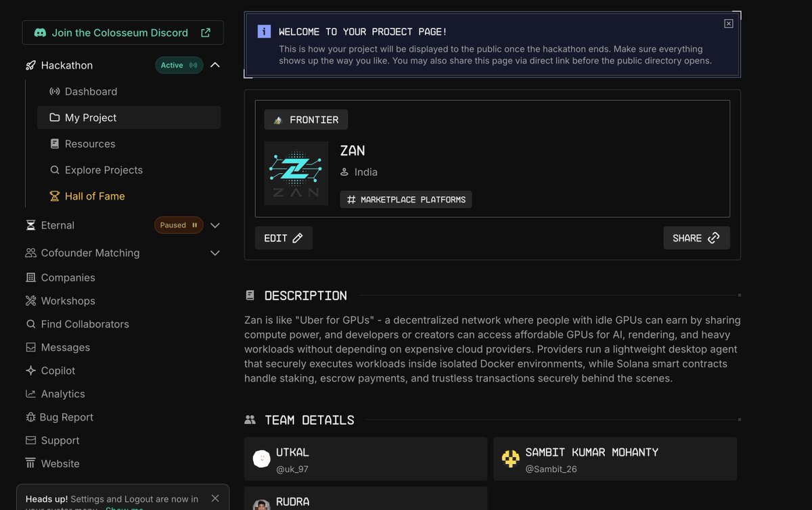Click the Cofounder Matching people icon

tap(30, 253)
